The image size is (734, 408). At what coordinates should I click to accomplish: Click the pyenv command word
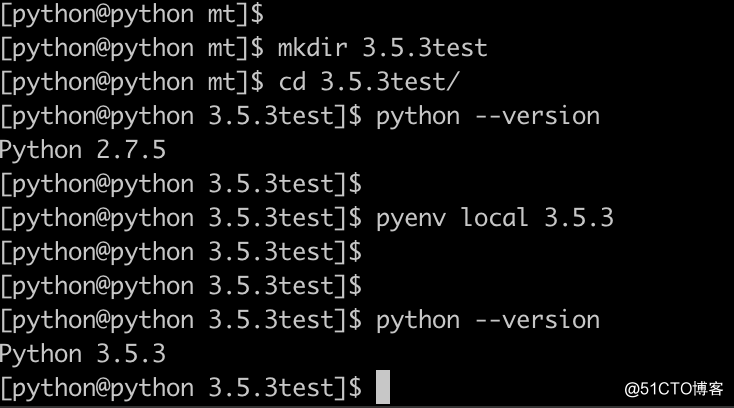click(x=411, y=219)
